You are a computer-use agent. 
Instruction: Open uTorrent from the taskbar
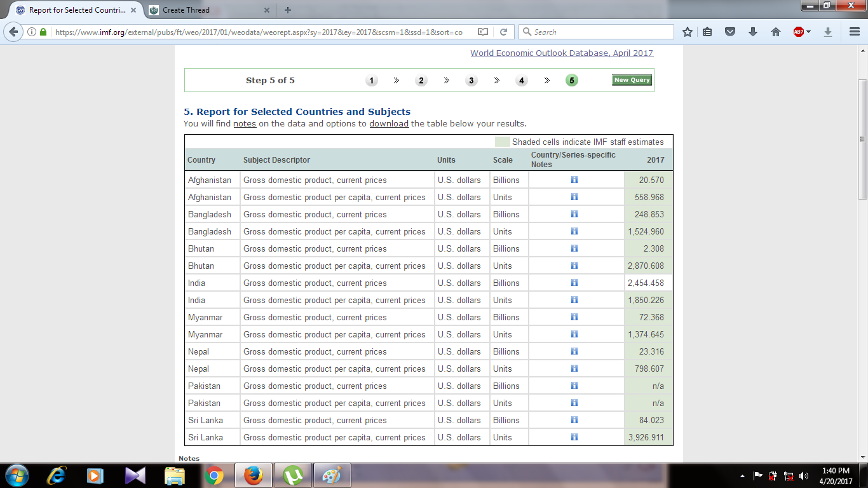coord(293,475)
